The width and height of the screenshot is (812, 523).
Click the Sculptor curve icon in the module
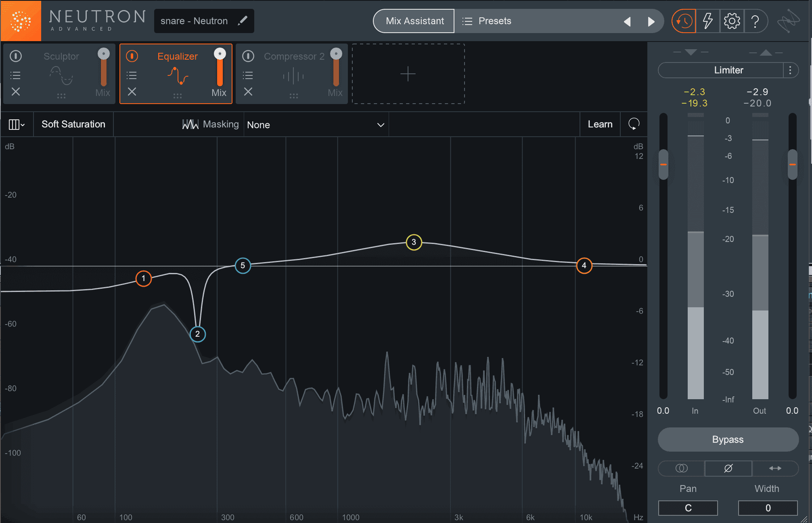coord(61,75)
